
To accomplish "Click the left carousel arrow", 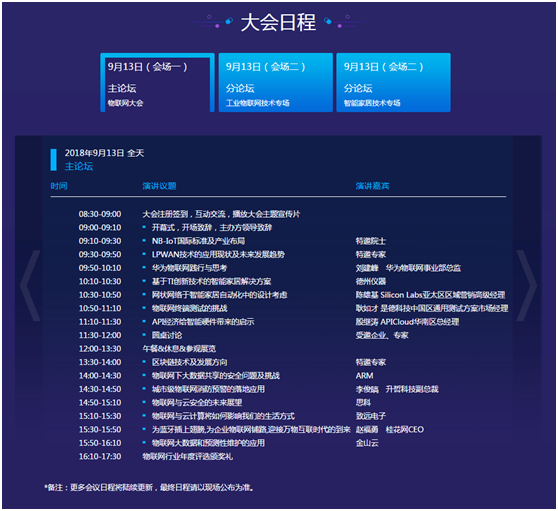I will click(x=30, y=285).
